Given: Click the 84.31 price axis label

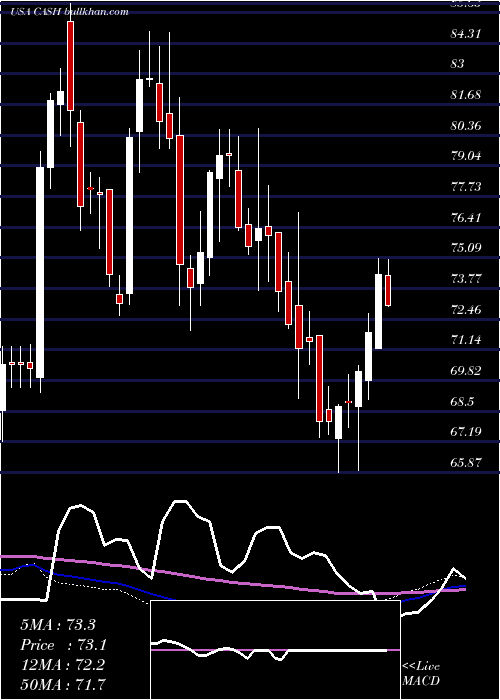Looking at the screenshot, I should [x=466, y=33].
